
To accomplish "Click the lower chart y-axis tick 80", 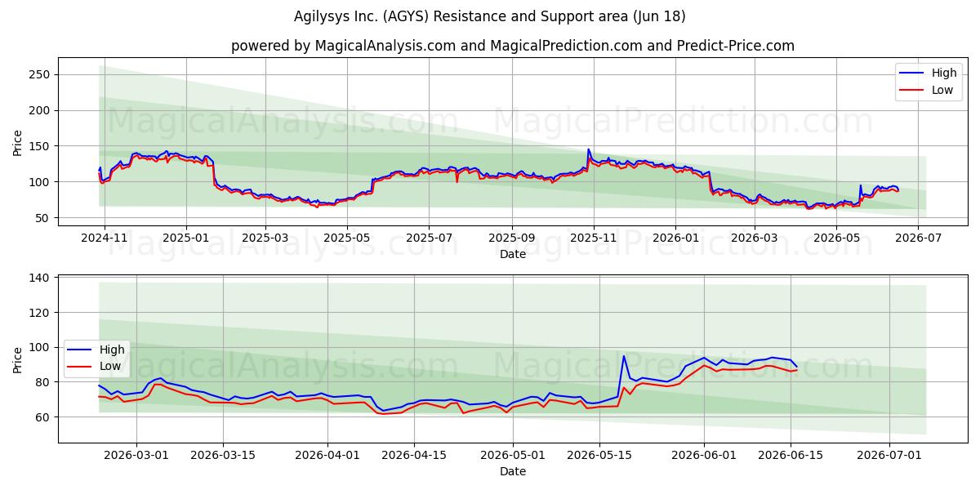I will pyautogui.click(x=44, y=382).
